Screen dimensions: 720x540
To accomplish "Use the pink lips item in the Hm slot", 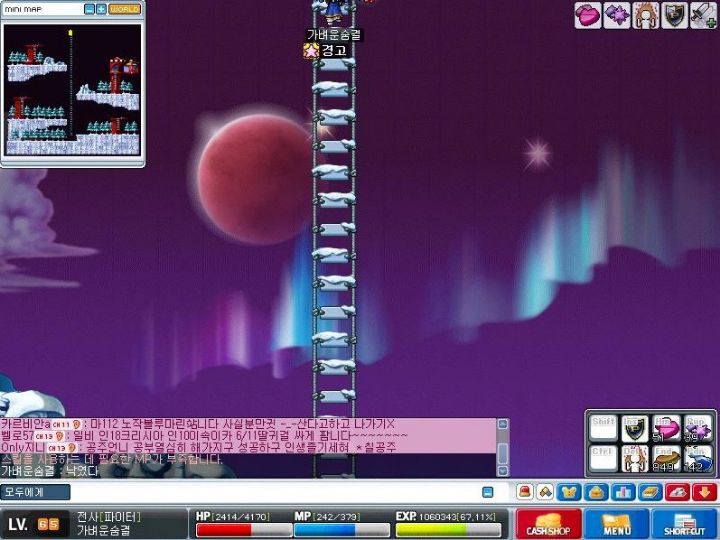I will click(666, 428).
